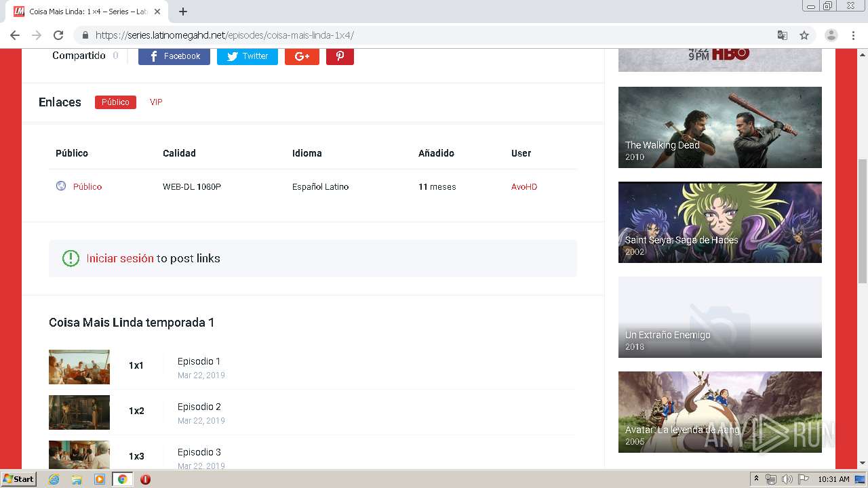868x488 pixels.
Task: Open the network tray icon
Action: [771, 479]
